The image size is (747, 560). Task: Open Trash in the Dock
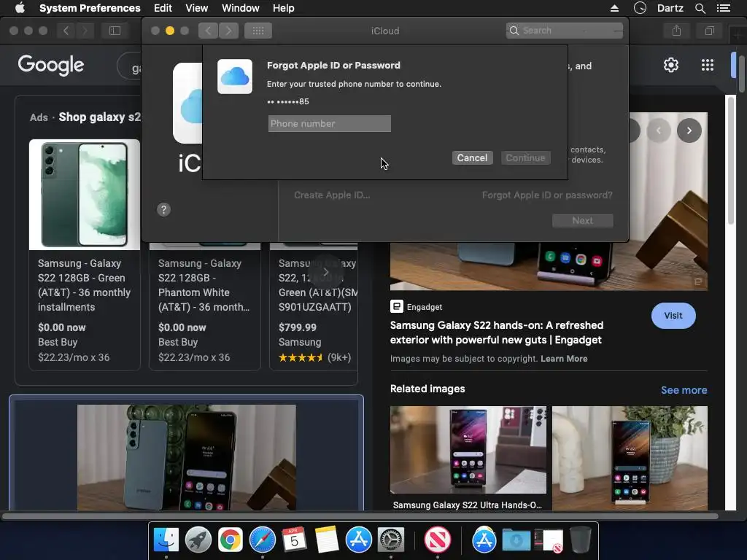(x=580, y=540)
